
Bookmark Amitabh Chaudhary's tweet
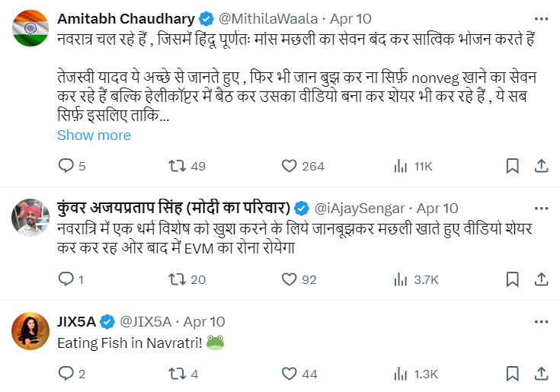[x=513, y=166]
